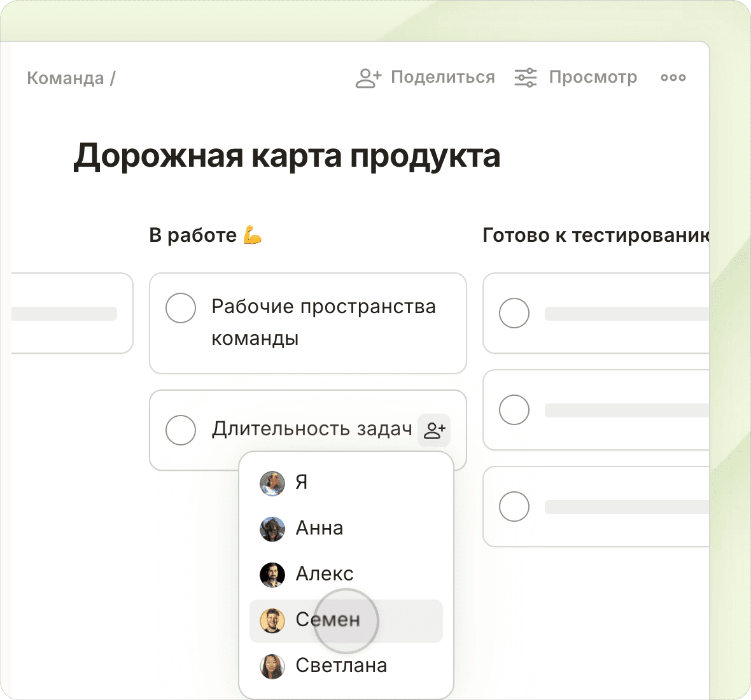The width and height of the screenshot is (751, 700).
Task: Click the share person-plus icon
Action: coord(368,78)
